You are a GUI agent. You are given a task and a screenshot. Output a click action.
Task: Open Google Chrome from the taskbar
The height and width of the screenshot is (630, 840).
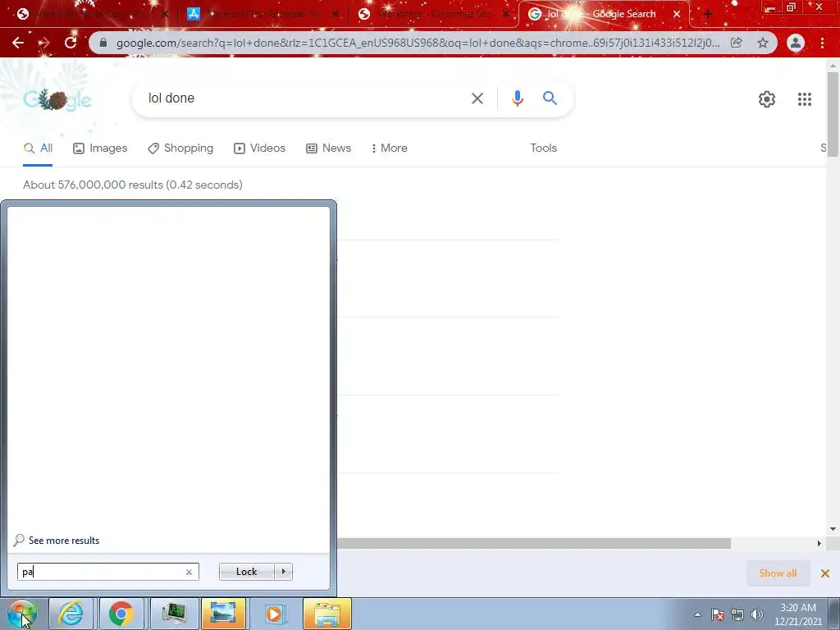(121, 614)
